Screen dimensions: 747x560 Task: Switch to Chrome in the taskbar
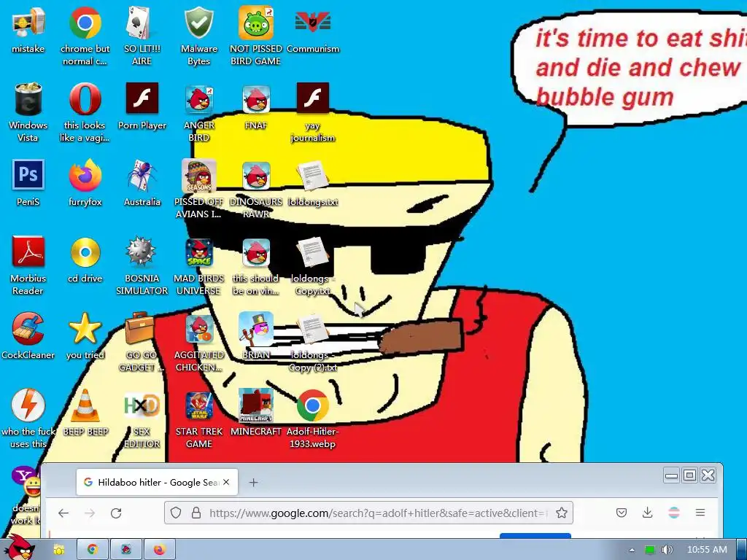pos(92,550)
